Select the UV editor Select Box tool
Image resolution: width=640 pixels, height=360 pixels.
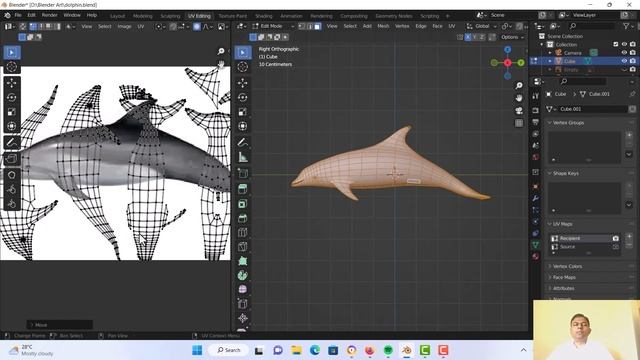(12, 53)
